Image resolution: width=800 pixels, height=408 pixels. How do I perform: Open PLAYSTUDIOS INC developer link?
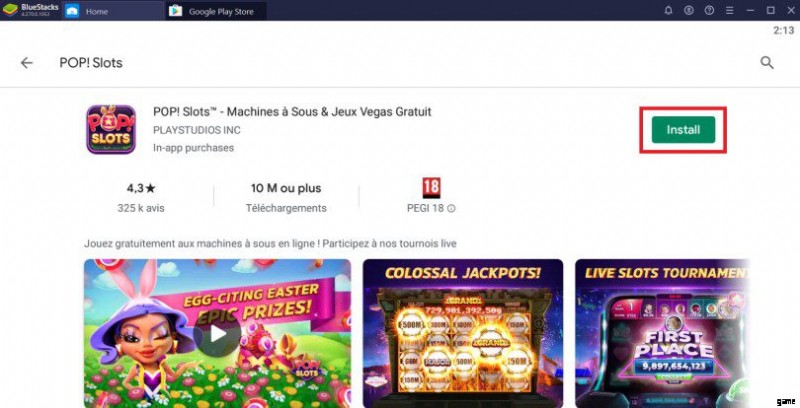pyautogui.click(x=196, y=130)
